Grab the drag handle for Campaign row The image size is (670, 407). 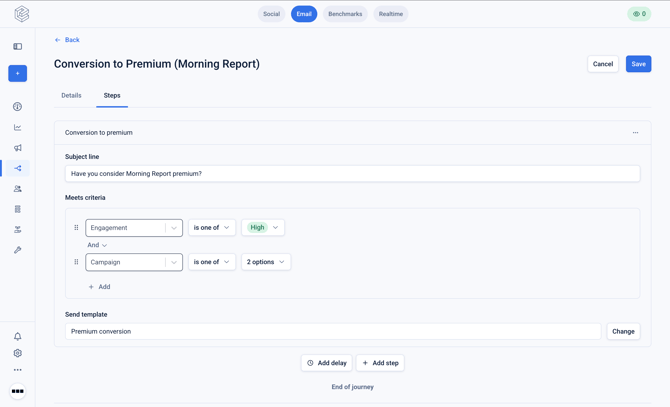tap(76, 262)
